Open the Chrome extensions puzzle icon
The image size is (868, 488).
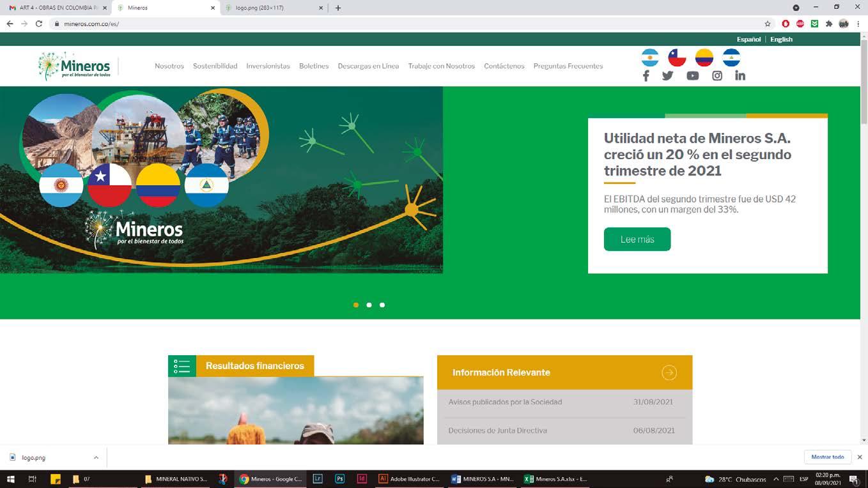point(829,24)
